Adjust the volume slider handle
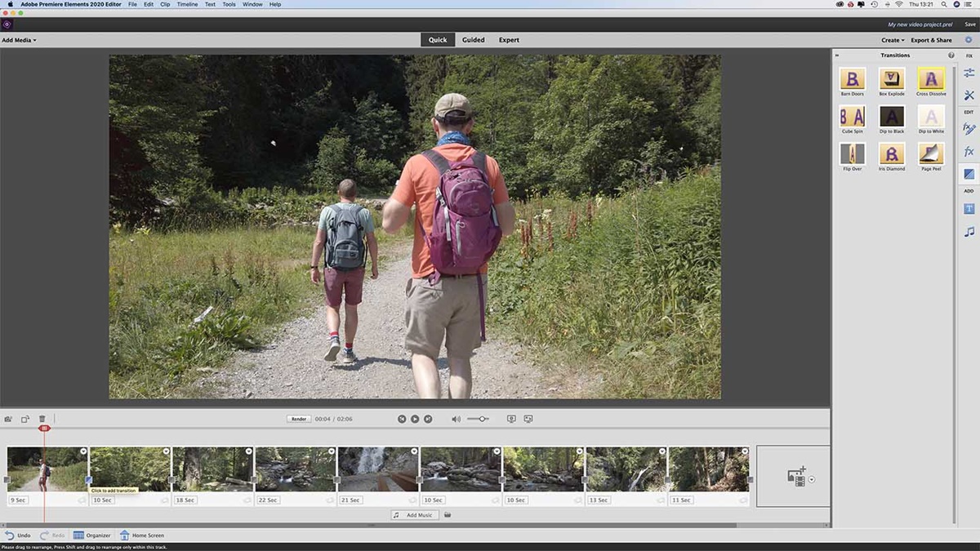Image resolution: width=980 pixels, height=551 pixels. 483,419
